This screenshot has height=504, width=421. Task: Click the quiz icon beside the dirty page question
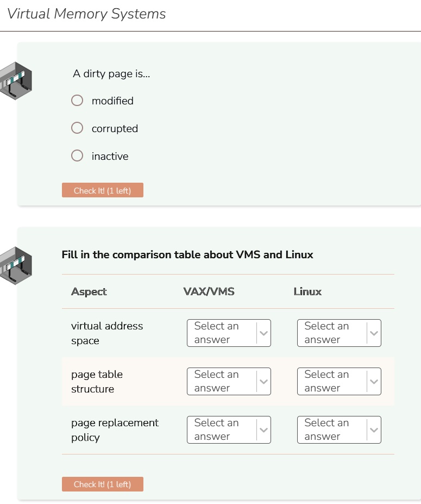(16, 80)
